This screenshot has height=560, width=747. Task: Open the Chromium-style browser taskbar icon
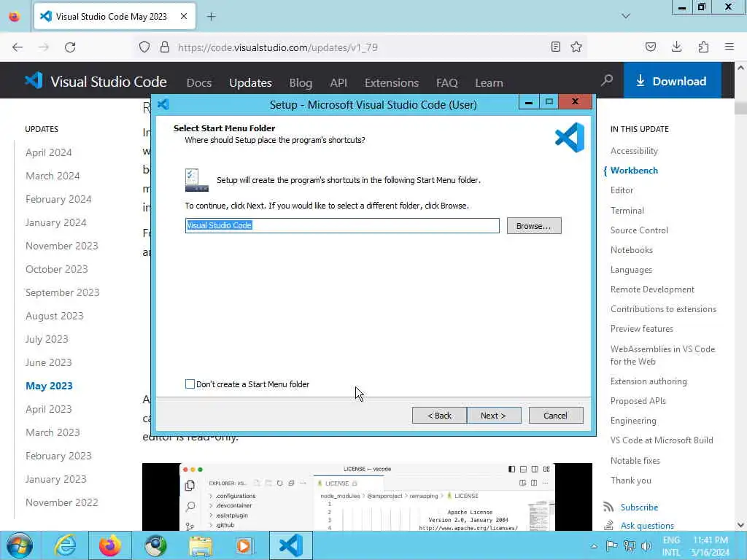click(155, 545)
